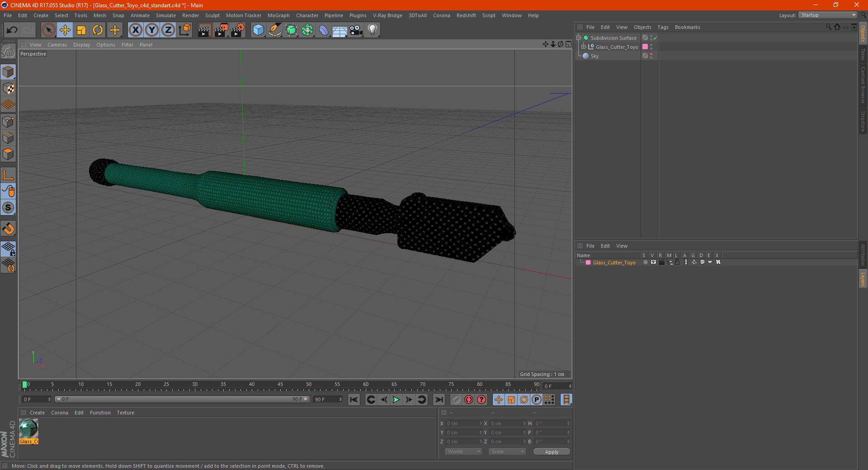Open the Layout Startup dropdown

coord(828,15)
